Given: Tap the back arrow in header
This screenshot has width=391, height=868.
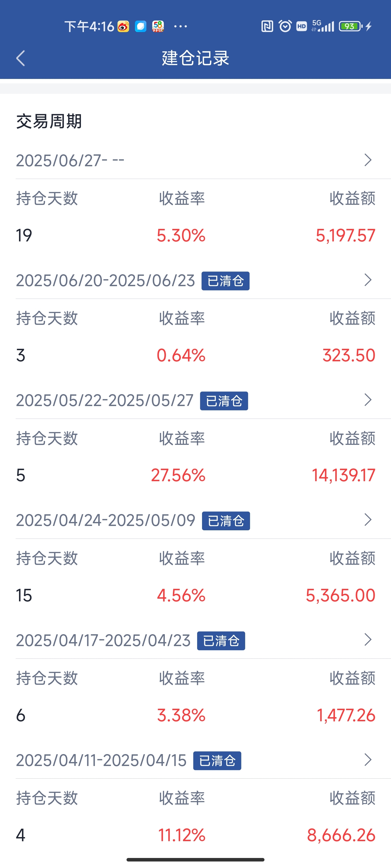Looking at the screenshot, I should point(21,58).
